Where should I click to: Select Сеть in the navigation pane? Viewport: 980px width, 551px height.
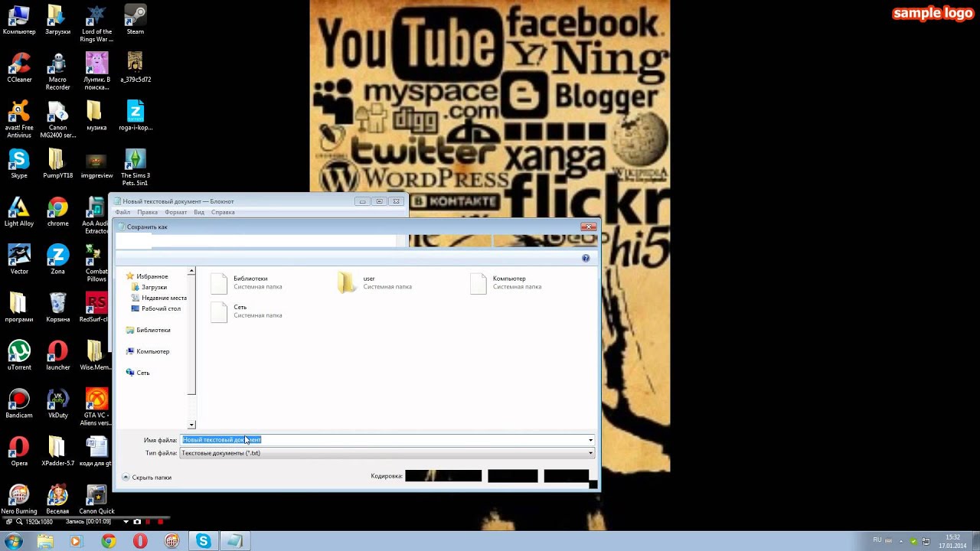[138, 373]
